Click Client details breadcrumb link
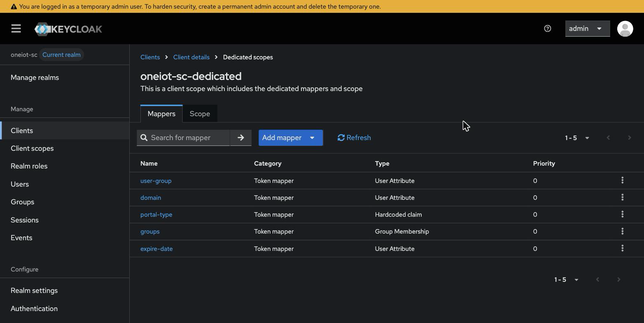 click(x=191, y=57)
